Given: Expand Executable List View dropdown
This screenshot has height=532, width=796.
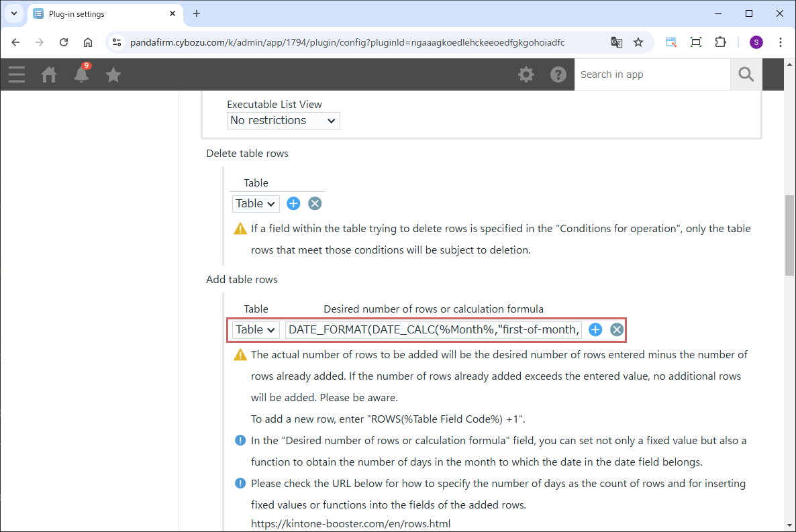Looking at the screenshot, I should [283, 121].
